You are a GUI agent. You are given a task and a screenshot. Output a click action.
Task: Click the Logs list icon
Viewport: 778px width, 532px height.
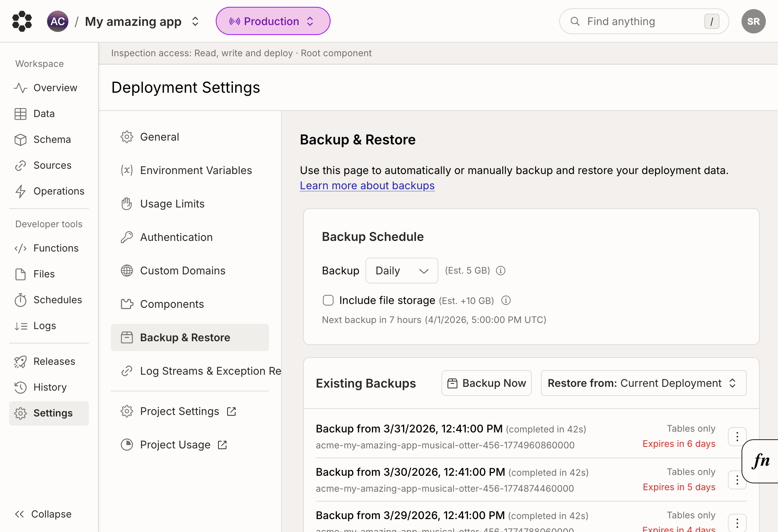[21, 326]
